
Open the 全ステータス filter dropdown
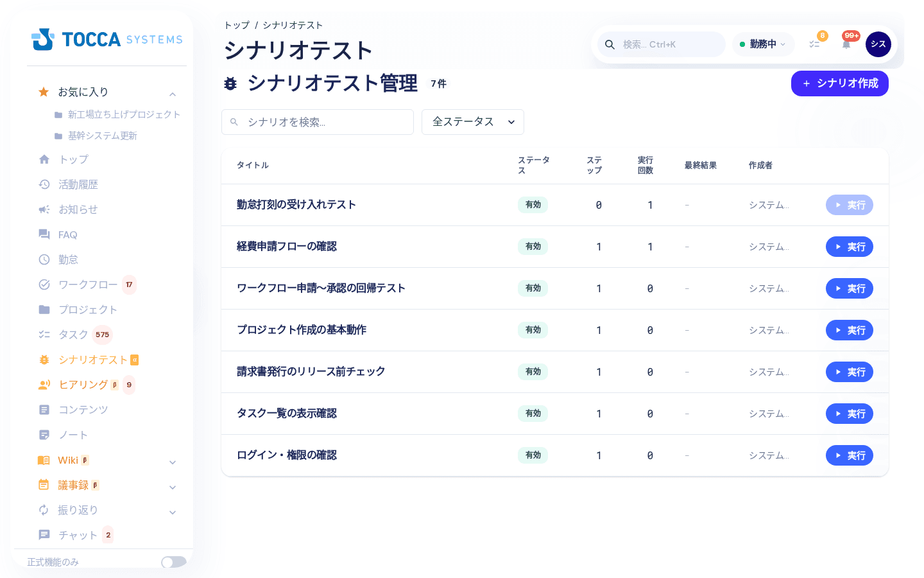click(x=473, y=122)
